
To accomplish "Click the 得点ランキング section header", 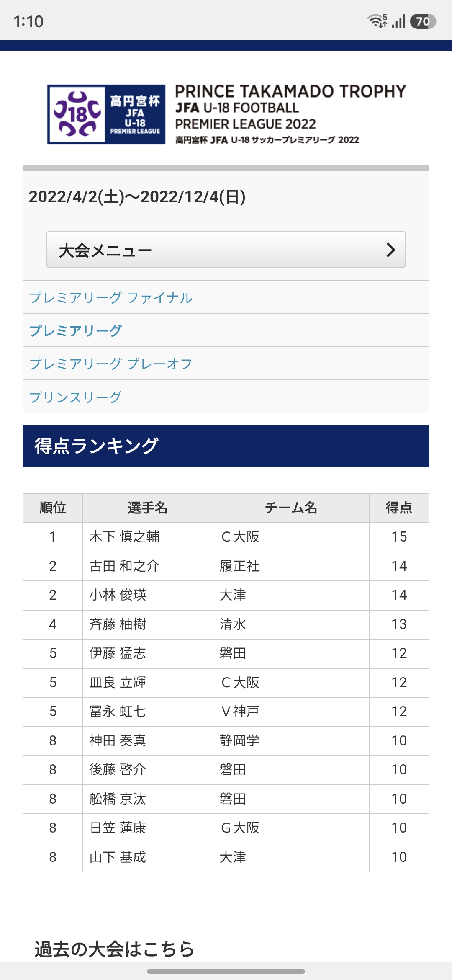I will click(x=226, y=446).
